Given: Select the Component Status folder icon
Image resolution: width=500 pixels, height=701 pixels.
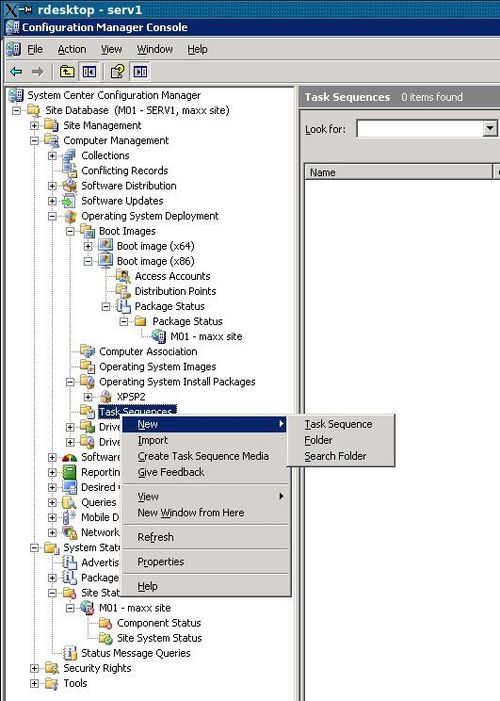Looking at the screenshot, I should click(105, 623).
